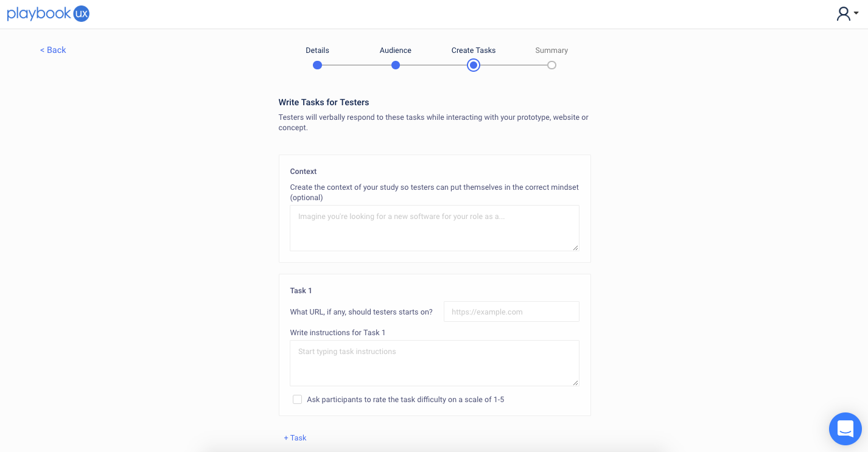Click the 'Write Tasks for Testers' heading

[x=324, y=102]
